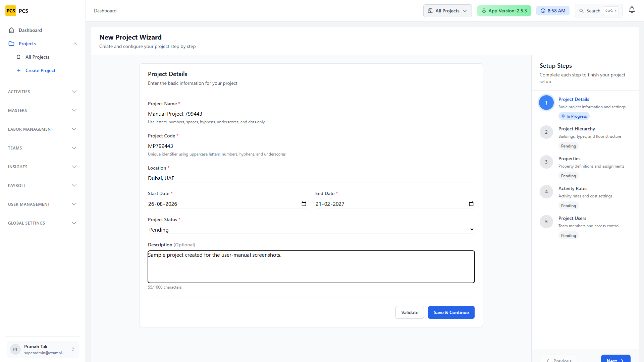Click Save & Continue button
644x362 pixels.
pos(451,312)
